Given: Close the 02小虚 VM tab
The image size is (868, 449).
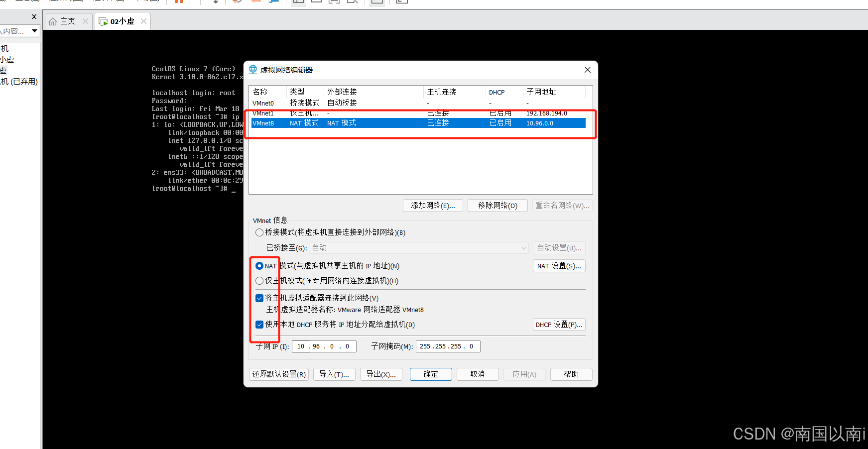Looking at the screenshot, I should coord(143,21).
